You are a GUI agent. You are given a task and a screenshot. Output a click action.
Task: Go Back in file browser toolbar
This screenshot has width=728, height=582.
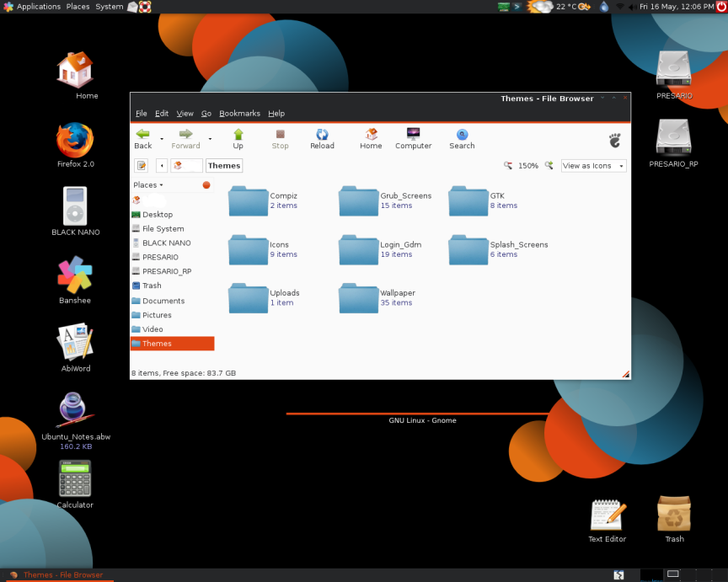click(143, 139)
